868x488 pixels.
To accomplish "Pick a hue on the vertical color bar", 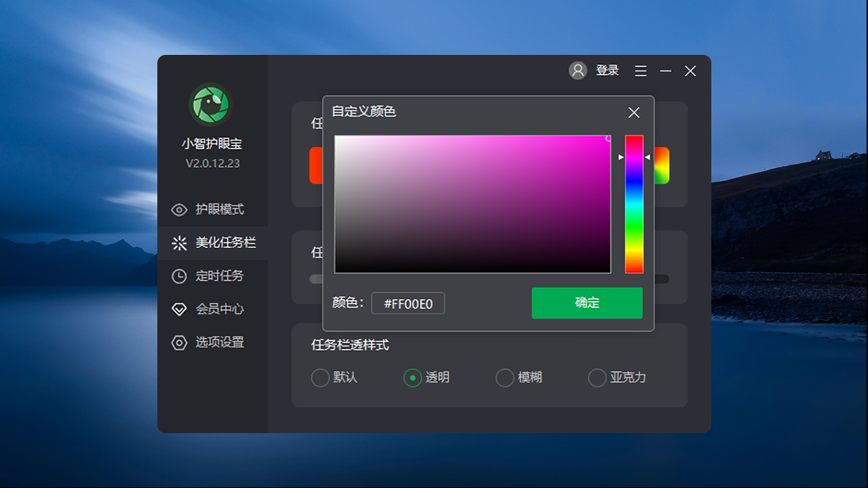I will (x=633, y=203).
